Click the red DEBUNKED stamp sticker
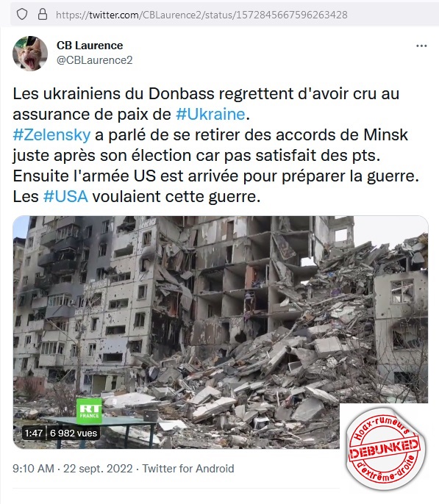 click(385, 448)
